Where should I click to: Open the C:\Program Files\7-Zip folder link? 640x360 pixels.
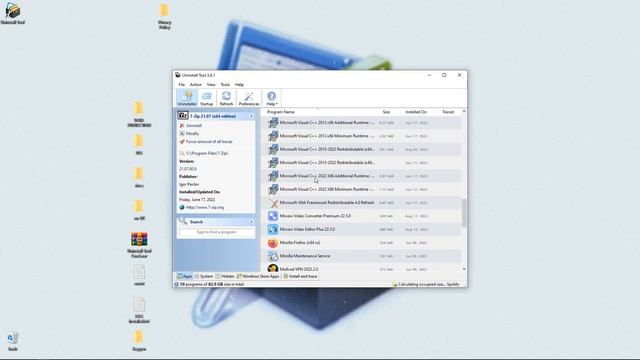pyautogui.click(x=204, y=153)
